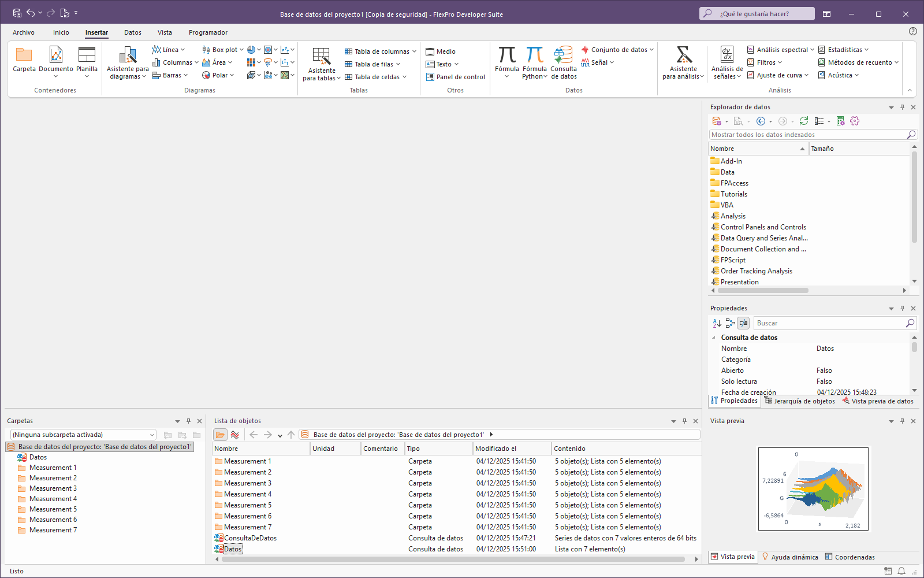924x578 pixels.
Task: Expand the Box plot dropdown
Action: [x=241, y=50]
